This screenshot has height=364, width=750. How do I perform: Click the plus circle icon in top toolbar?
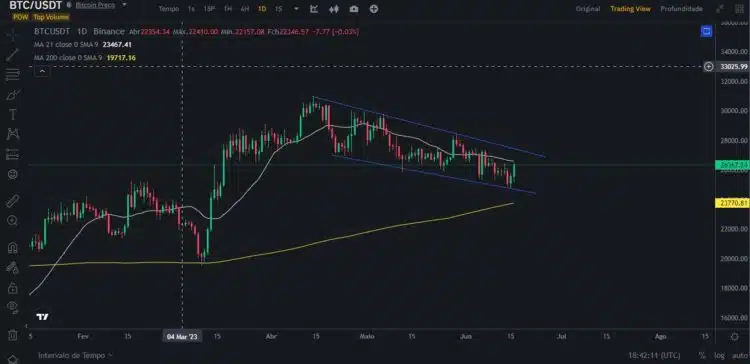374,9
